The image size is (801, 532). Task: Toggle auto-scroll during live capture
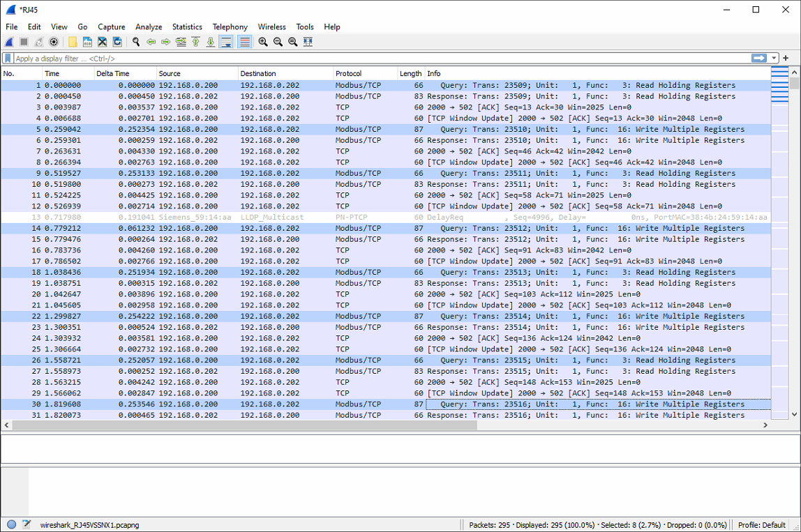pos(226,42)
